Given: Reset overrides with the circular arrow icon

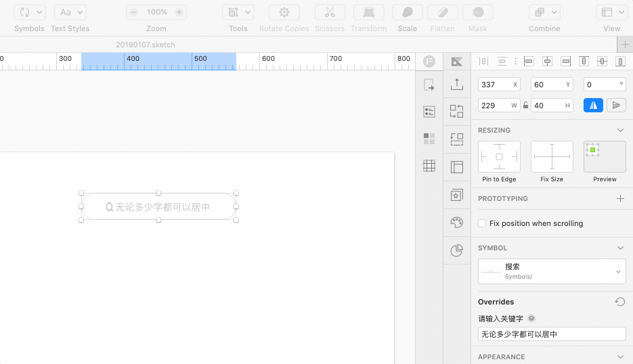Looking at the screenshot, I should 619,302.
